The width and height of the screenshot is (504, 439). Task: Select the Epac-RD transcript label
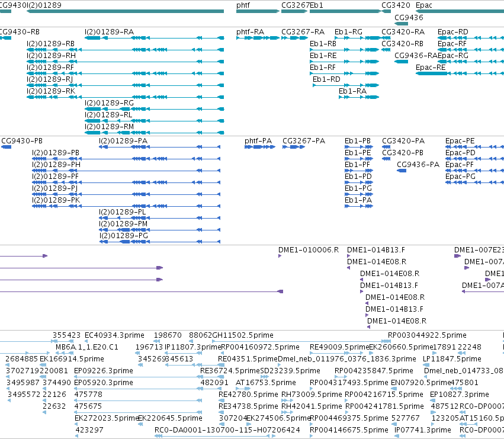pyautogui.click(x=453, y=32)
